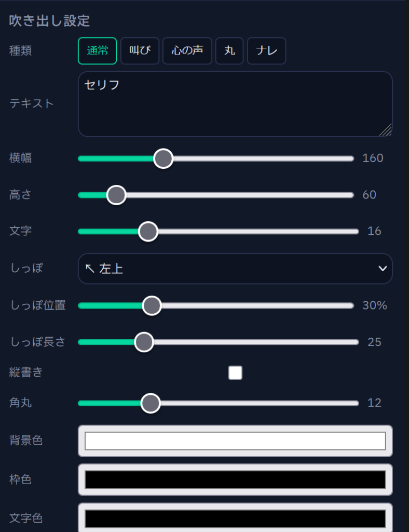Click the 横幅 width slider handle

(163, 158)
